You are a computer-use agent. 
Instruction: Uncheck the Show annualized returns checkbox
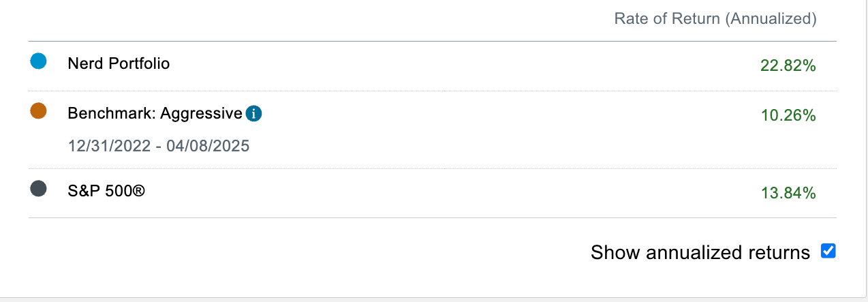click(x=828, y=251)
